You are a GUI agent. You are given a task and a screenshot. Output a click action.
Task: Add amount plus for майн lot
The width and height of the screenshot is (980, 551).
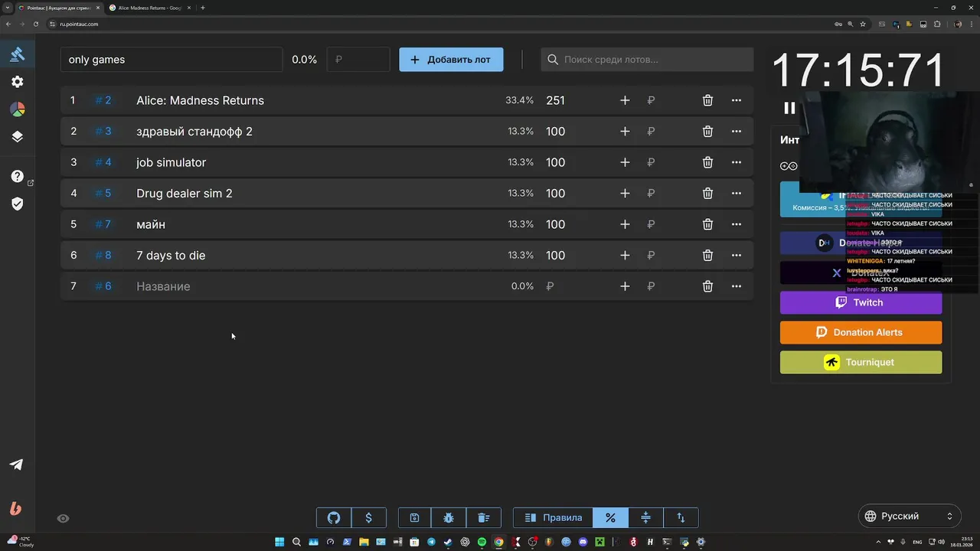[625, 224]
